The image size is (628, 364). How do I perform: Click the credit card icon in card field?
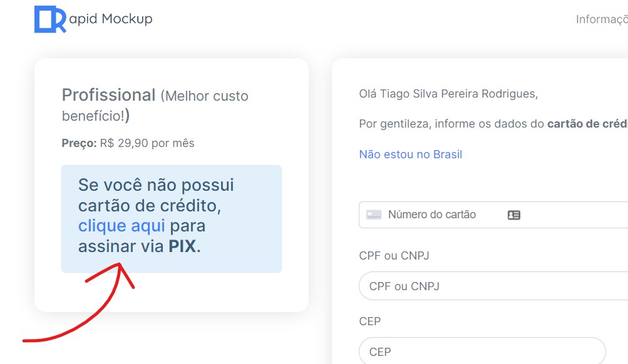(x=374, y=215)
